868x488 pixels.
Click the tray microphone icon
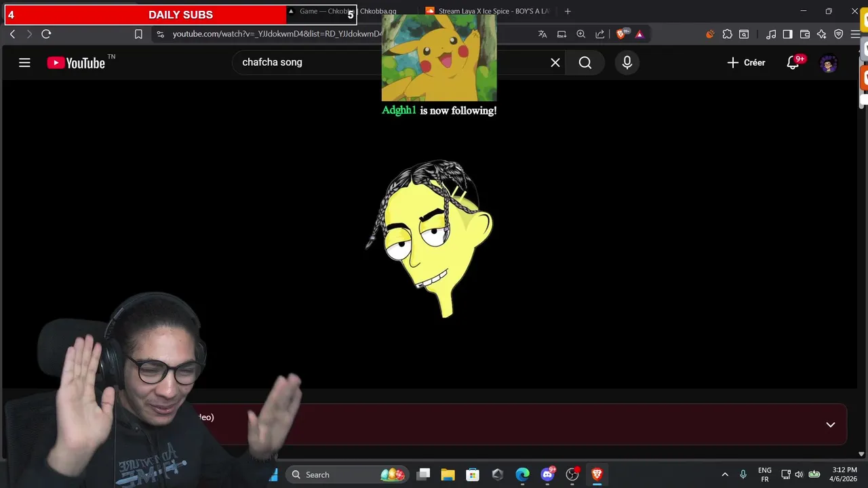coord(743,474)
